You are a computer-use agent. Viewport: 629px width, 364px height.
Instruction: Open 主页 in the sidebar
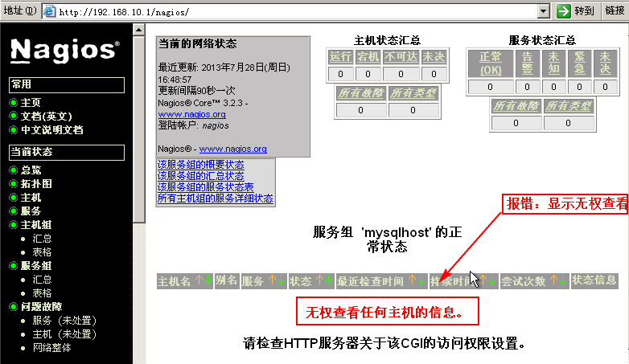31,103
